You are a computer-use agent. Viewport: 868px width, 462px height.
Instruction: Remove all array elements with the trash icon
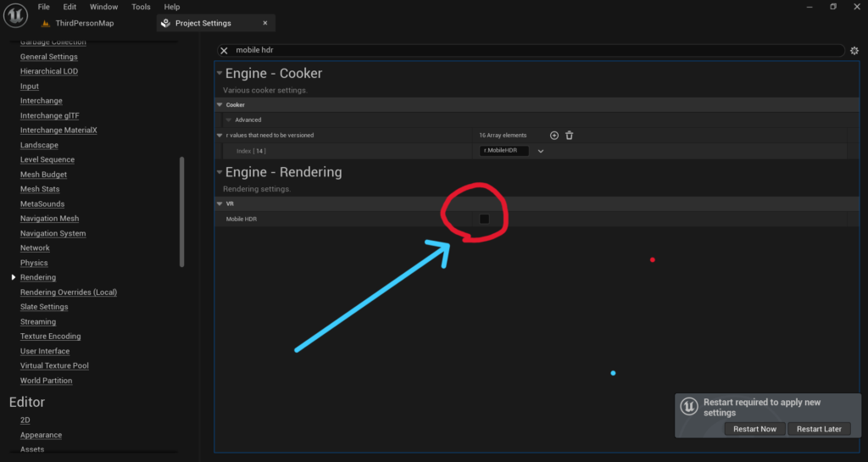tap(569, 136)
